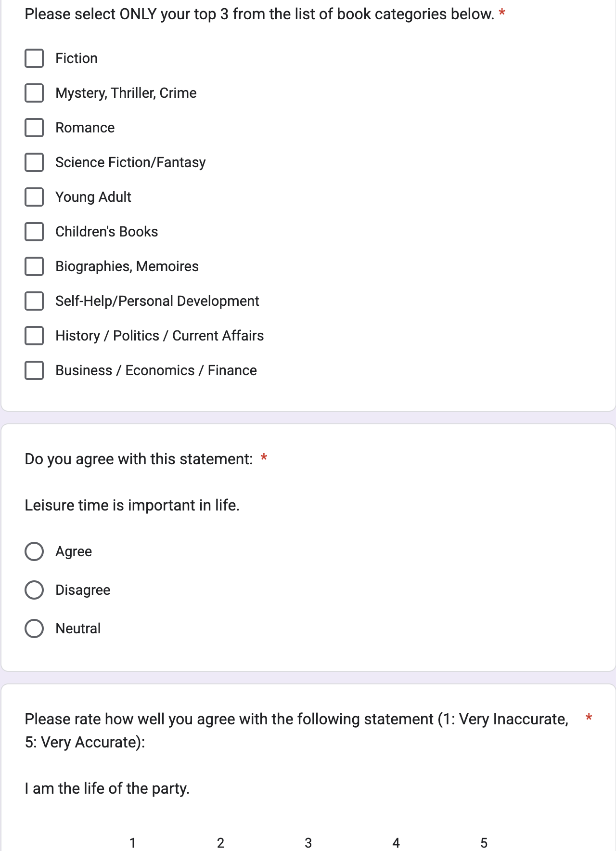Pick the Neutral radio button
This screenshot has height=851, width=616.
(34, 628)
